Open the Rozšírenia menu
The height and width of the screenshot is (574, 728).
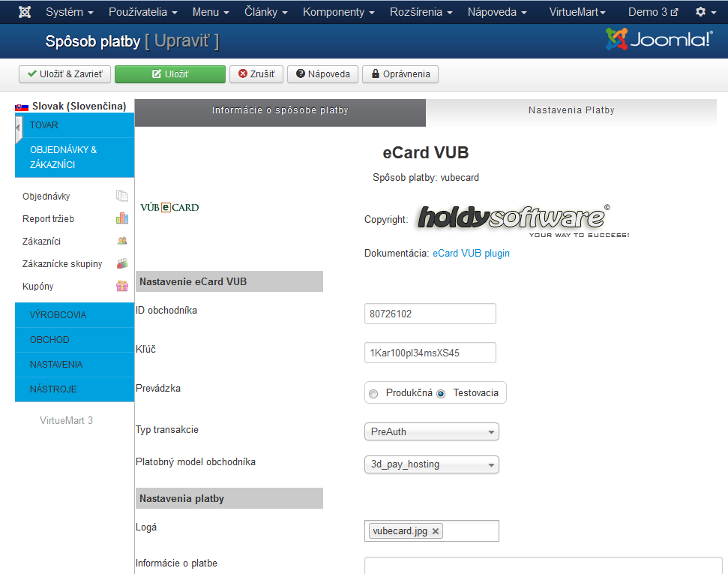tap(421, 12)
